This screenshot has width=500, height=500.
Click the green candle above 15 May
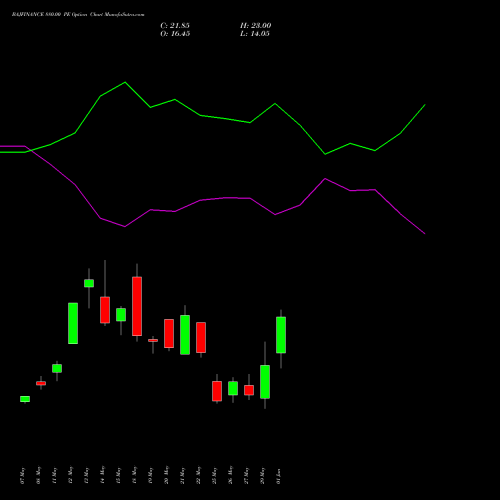121,315
